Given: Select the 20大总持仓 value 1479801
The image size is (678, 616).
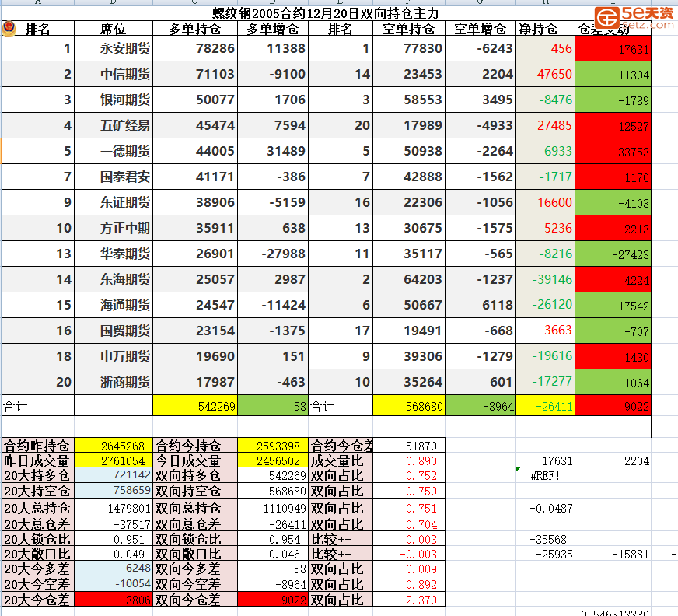Looking at the screenshot, I should tap(114, 507).
